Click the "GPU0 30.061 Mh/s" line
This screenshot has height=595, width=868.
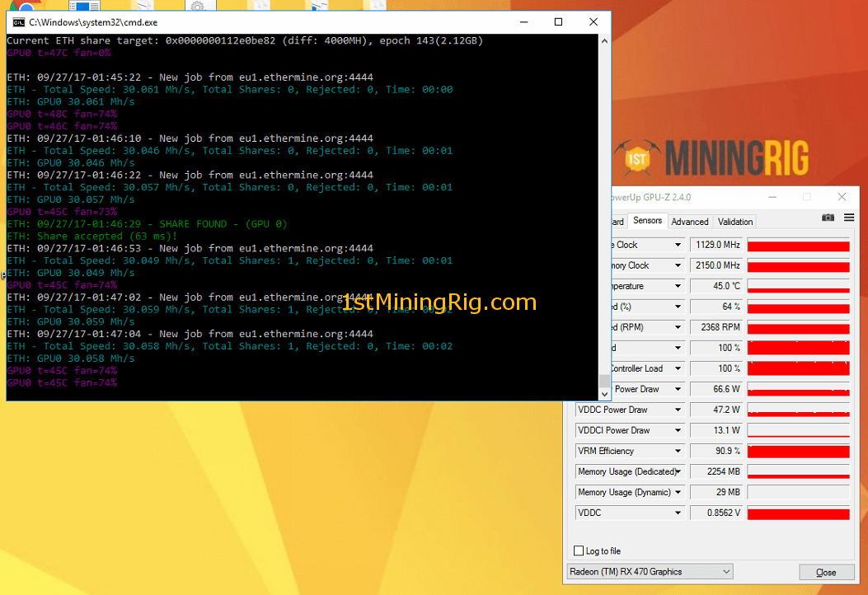(71, 102)
